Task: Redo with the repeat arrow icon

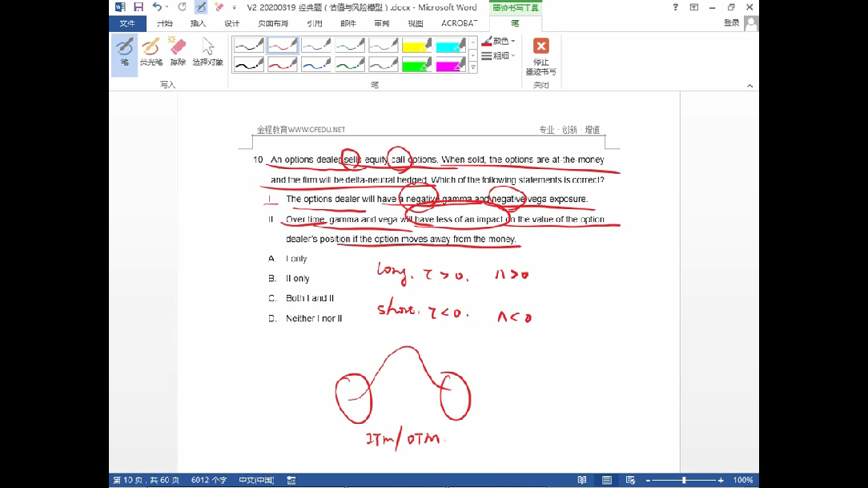Action: pyautogui.click(x=182, y=7)
